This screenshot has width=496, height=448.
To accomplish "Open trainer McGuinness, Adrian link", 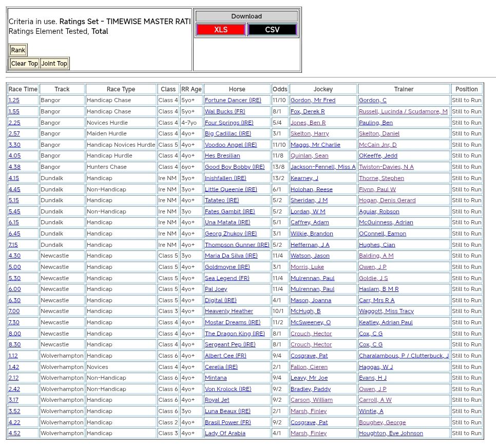I will pos(387,223).
